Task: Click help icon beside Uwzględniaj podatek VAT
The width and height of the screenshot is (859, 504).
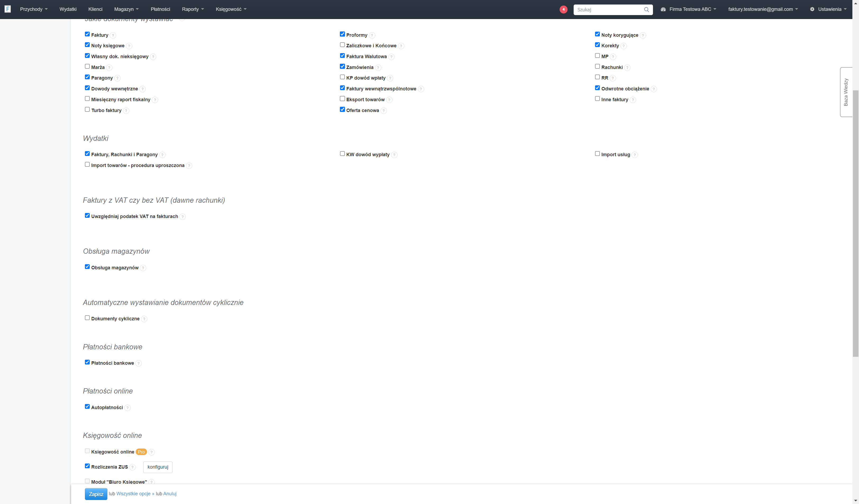Action: tap(183, 217)
